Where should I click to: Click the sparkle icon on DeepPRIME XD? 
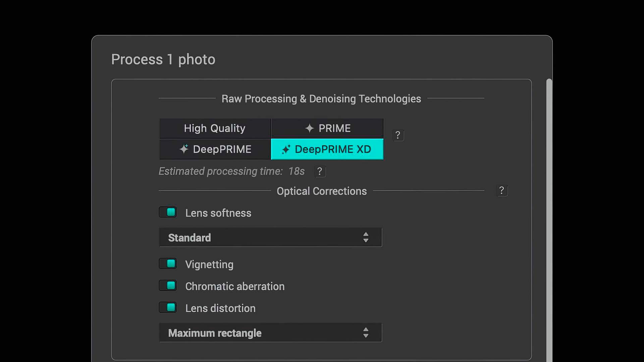[286, 149]
